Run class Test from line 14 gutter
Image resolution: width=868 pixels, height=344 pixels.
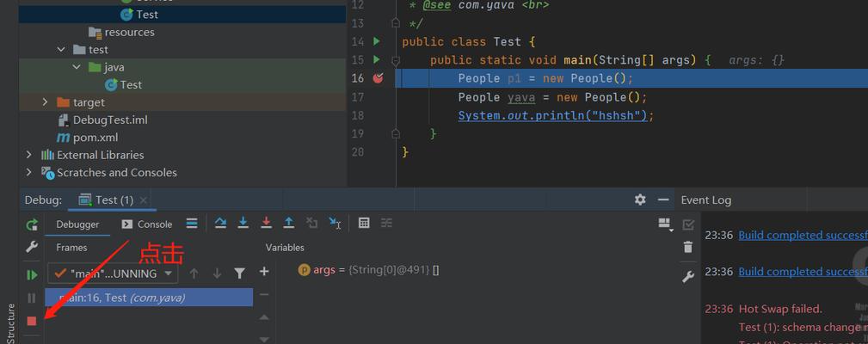377,41
